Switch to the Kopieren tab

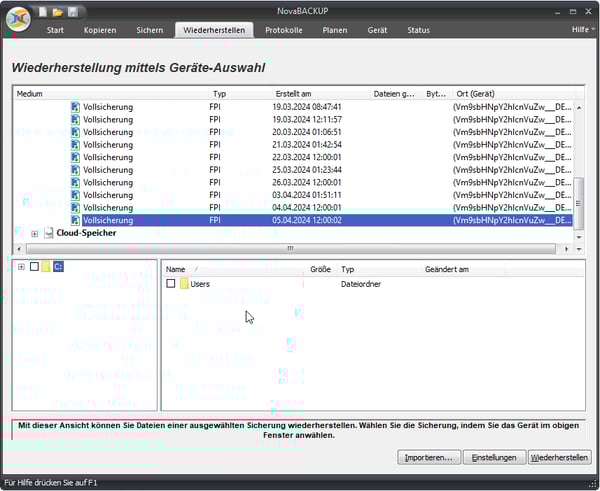click(100, 30)
